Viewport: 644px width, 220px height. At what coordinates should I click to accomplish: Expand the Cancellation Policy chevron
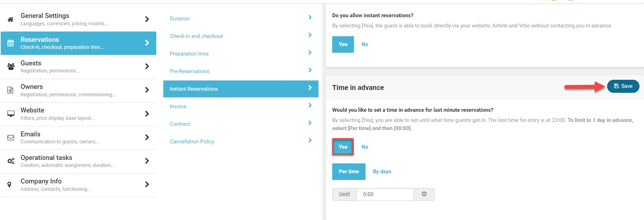click(x=310, y=141)
